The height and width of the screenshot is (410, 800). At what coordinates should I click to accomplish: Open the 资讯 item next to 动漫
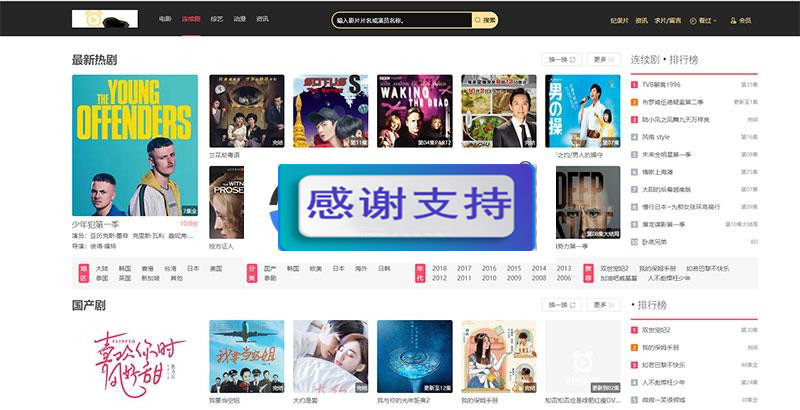pos(262,19)
